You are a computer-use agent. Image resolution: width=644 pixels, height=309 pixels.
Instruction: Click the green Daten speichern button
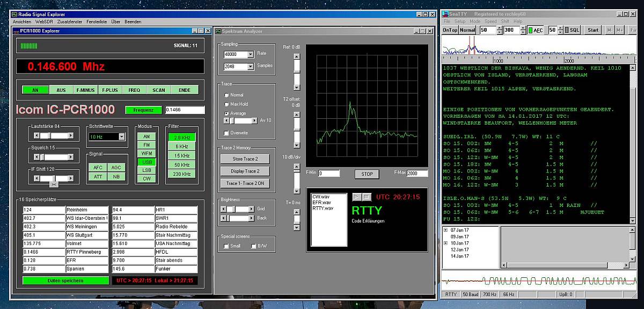(x=65, y=281)
